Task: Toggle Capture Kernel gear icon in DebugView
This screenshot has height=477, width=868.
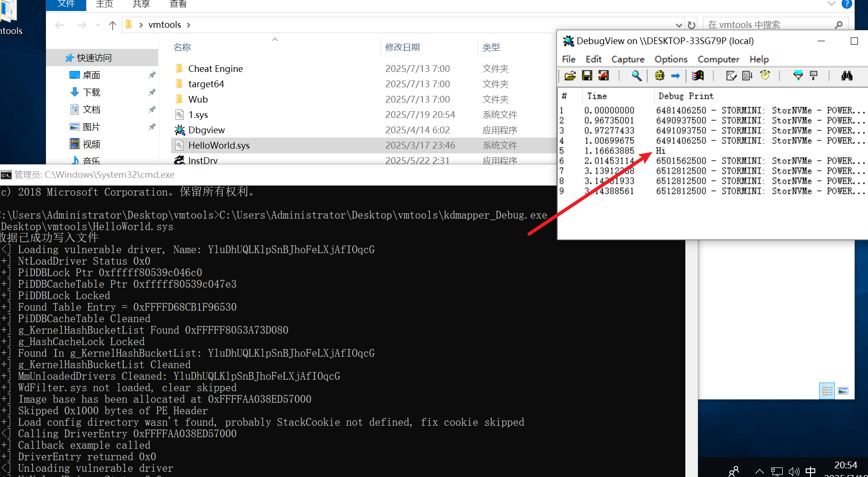Action: 660,76
